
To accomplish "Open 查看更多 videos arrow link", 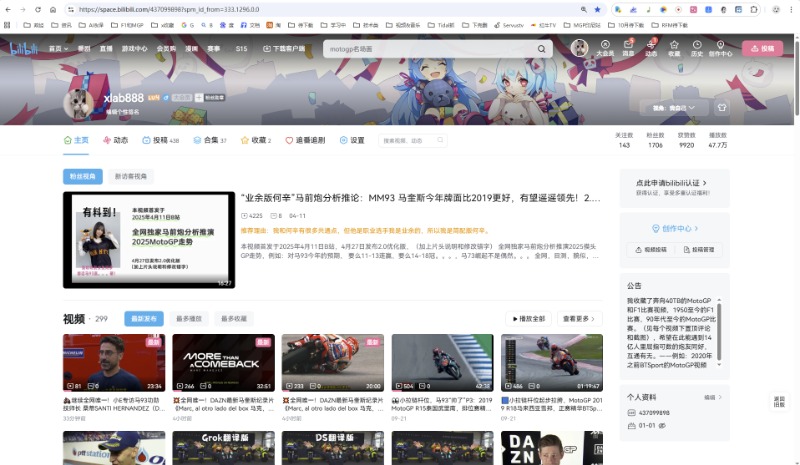I will point(578,318).
